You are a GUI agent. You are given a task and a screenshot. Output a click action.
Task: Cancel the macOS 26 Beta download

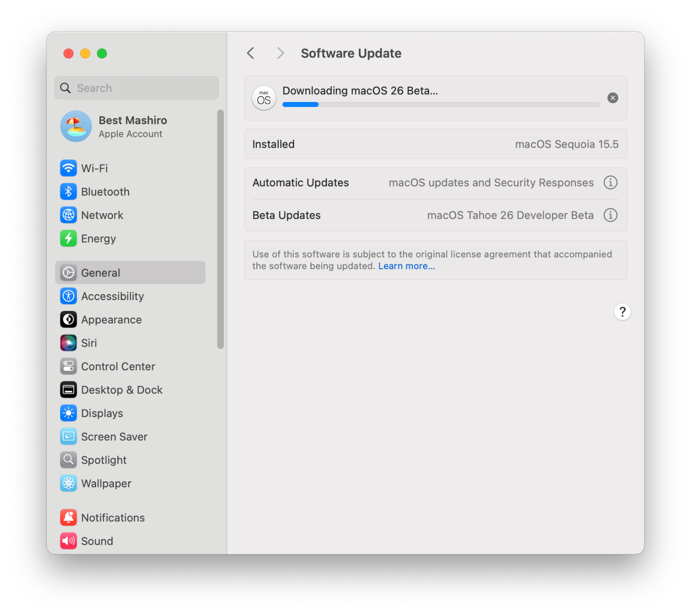613,98
